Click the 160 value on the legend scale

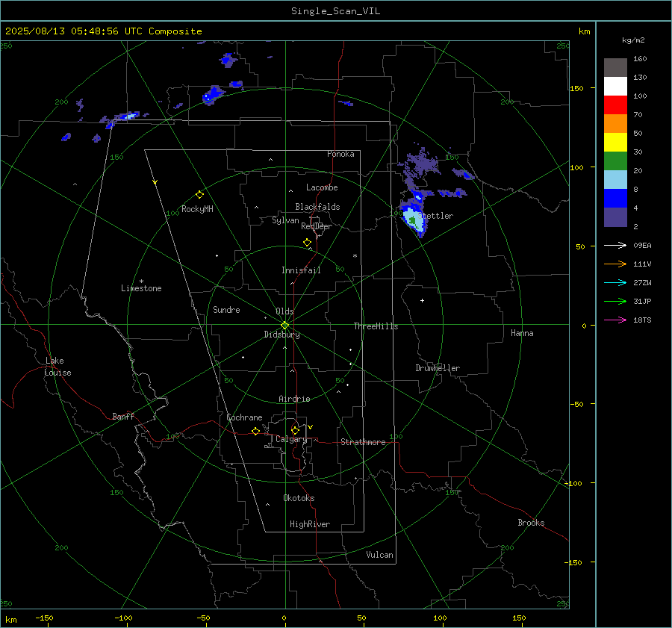click(x=640, y=59)
